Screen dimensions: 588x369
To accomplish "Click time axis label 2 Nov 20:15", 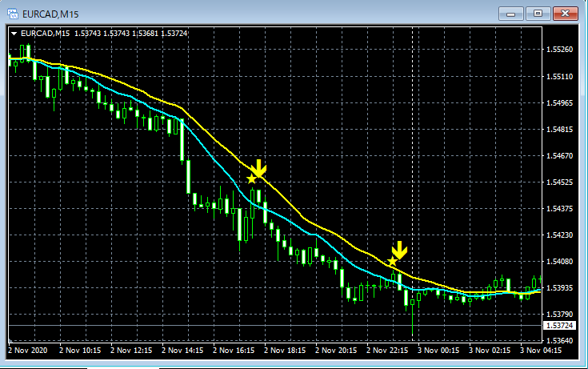I will [336, 351].
